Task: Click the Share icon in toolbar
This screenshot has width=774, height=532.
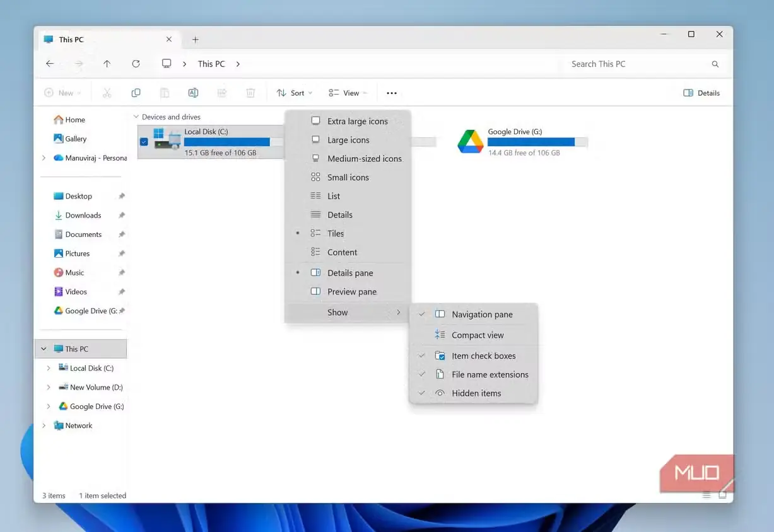Action: 222,93
